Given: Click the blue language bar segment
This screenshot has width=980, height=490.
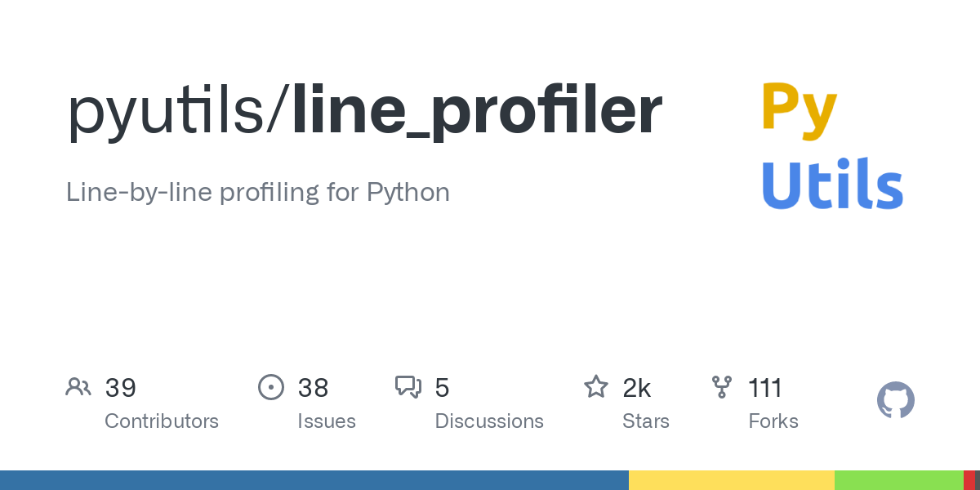Looking at the screenshot, I should coord(314,480).
